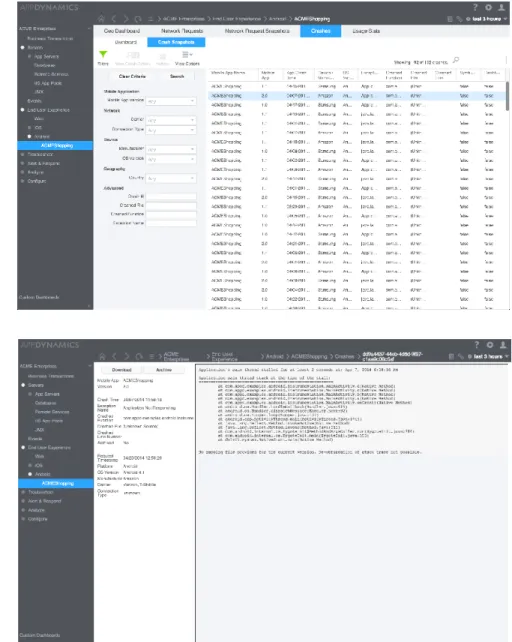Image resolution: width=512 pixels, height=642 pixels.
Task: Click the Crash ID input field
Action: 171,197
